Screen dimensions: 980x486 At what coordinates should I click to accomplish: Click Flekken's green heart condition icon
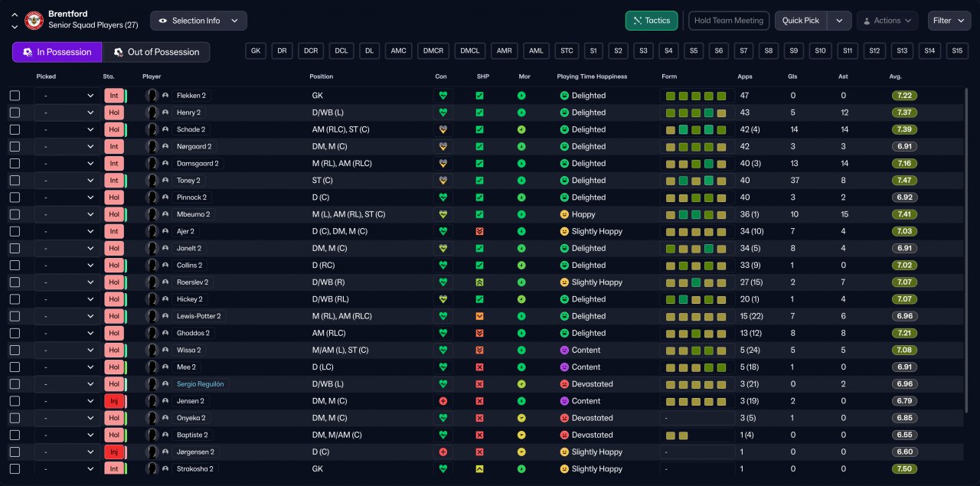pyautogui.click(x=443, y=96)
